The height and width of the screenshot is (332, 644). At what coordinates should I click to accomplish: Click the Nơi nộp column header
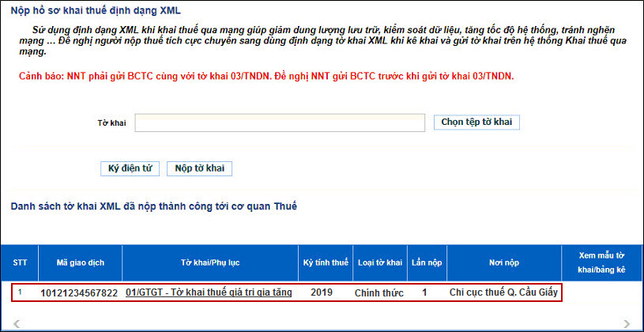tap(503, 262)
